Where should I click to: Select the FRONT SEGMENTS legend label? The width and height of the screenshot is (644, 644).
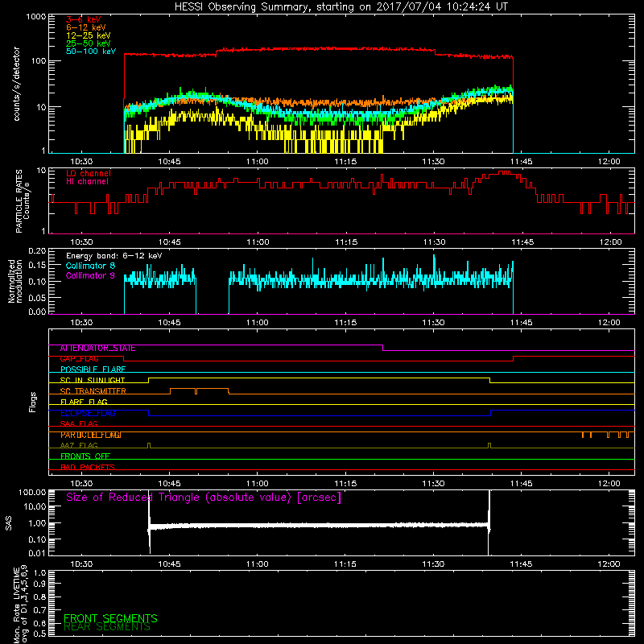110,618
